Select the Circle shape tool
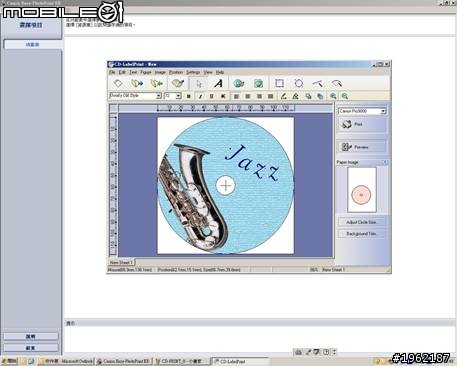 [x=299, y=83]
